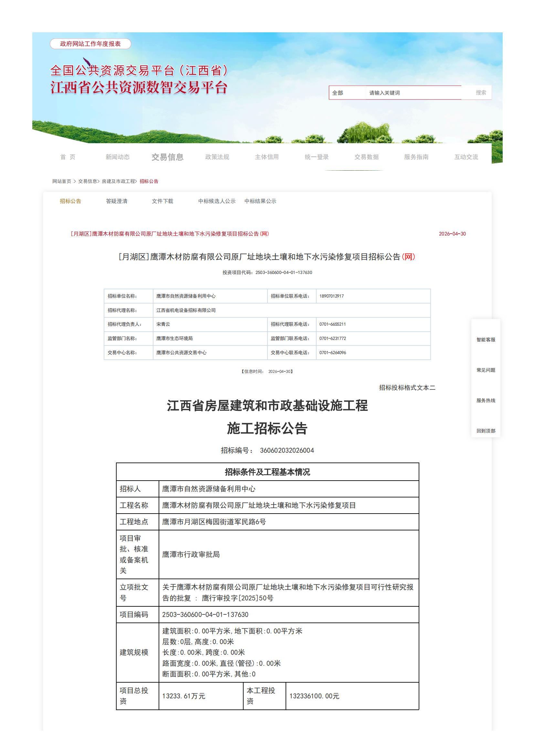Screen dimensions: 534x756
Task: Switch to the 文件下载 tab
Action: 162,201
